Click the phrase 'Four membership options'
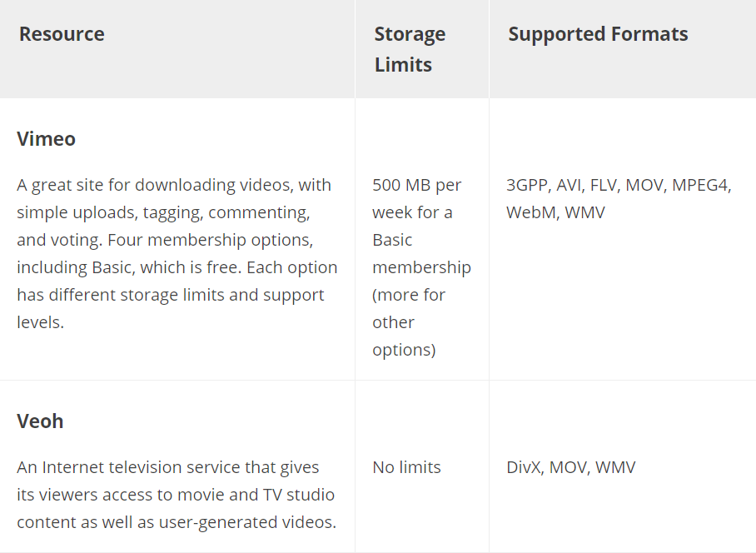Image resolution: width=756 pixels, height=553 pixels. [210, 240]
